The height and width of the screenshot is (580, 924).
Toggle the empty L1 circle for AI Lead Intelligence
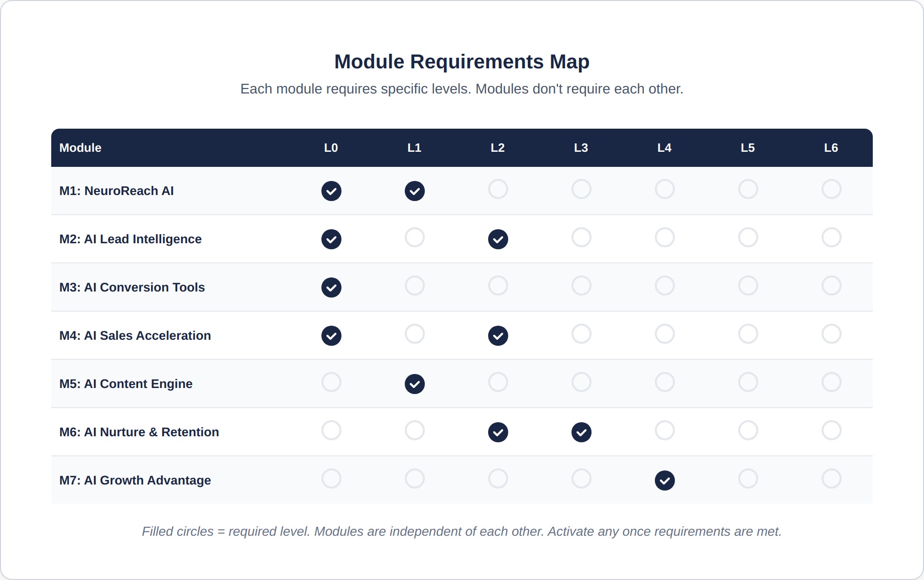pos(415,237)
